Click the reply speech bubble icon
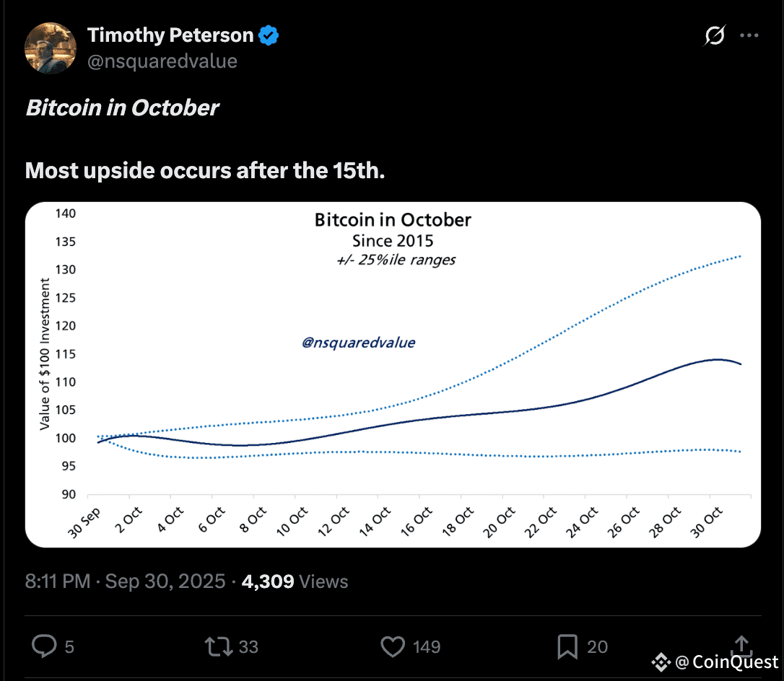784x681 pixels. coord(44,646)
